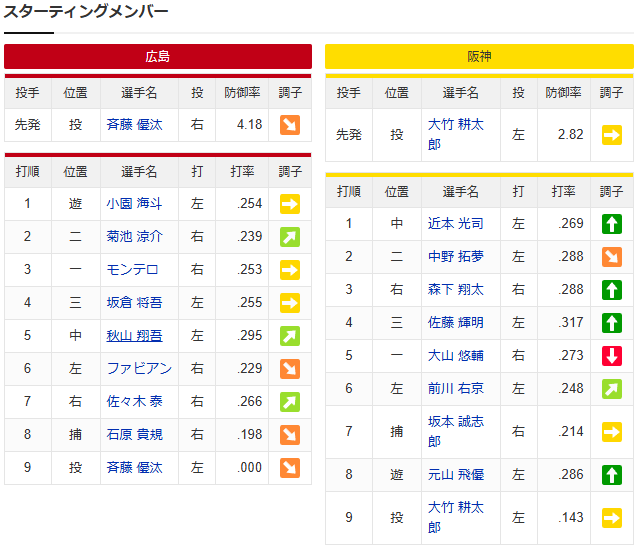637x549 pixels.
Task: Click Hanshin 防御率 column header
Action: tap(563, 93)
